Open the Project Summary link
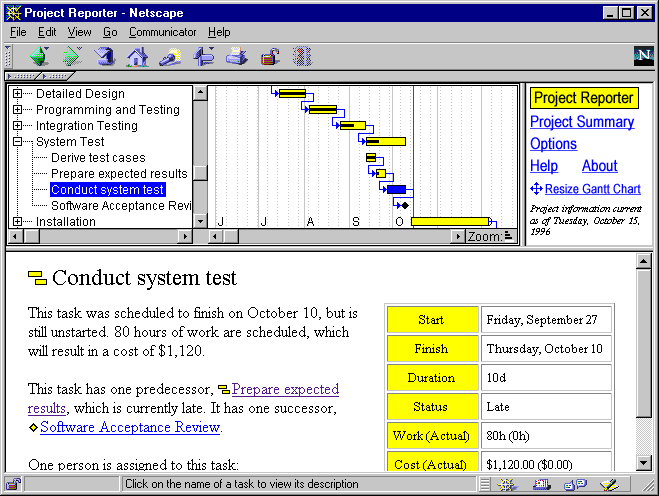This screenshot has width=659, height=496. [582, 122]
